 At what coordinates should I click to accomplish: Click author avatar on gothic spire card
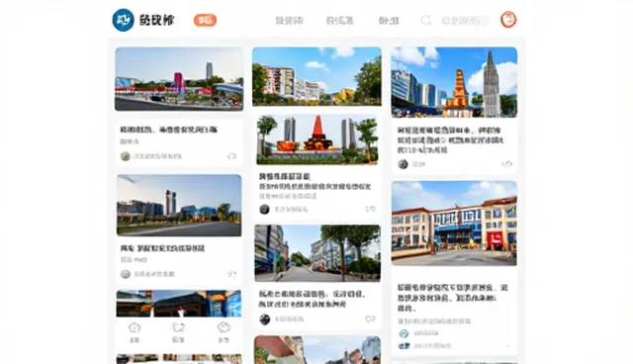pos(403,164)
